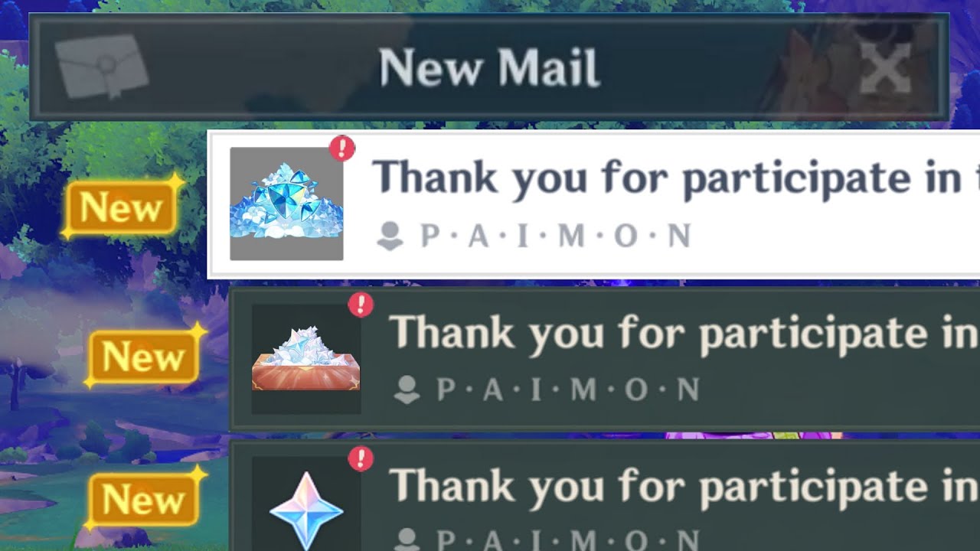Click the third New badge
Screen dimensions: 980x551
[x=144, y=500]
